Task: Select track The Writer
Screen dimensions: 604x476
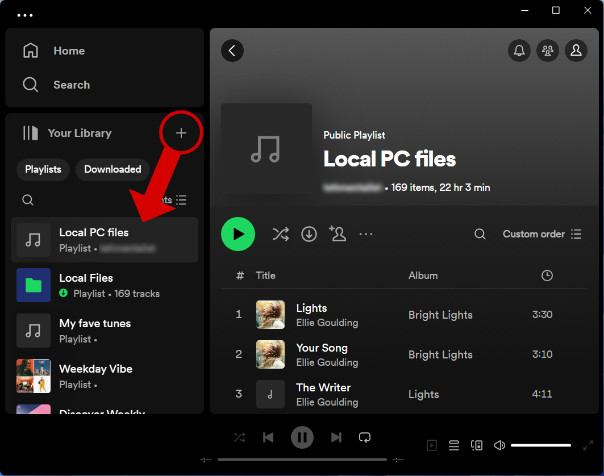Action: click(x=404, y=394)
